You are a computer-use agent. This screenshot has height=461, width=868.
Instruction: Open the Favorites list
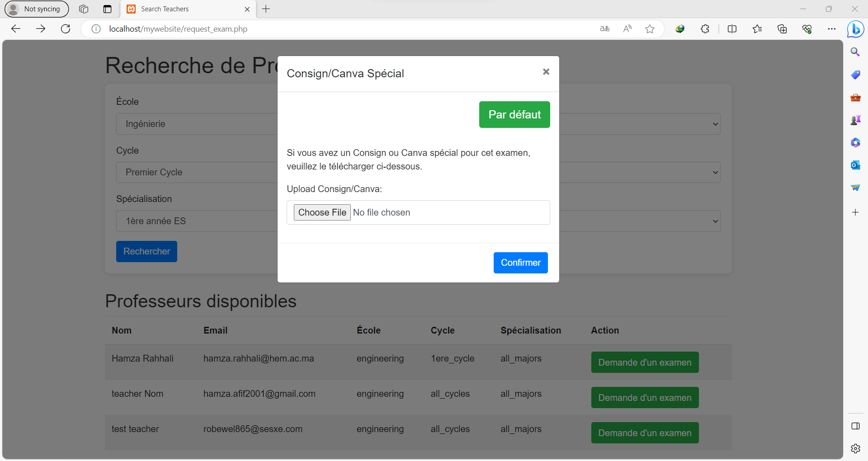point(757,29)
